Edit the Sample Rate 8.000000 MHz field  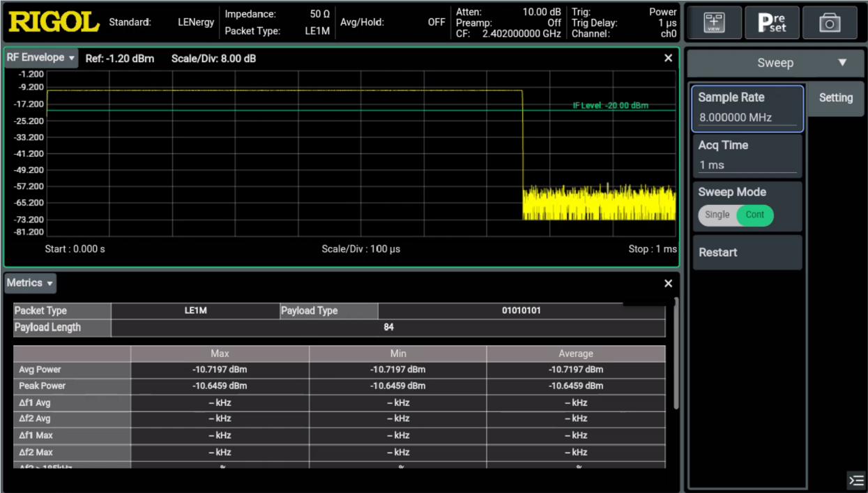(x=747, y=108)
